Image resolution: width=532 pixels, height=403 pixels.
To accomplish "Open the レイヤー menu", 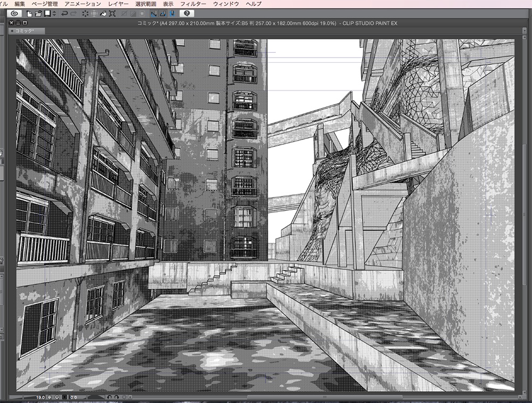I will point(118,4).
